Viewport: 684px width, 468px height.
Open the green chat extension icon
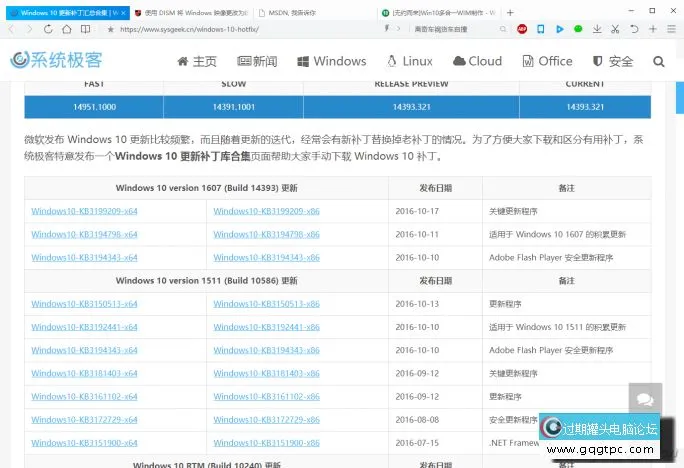[x=578, y=29]
